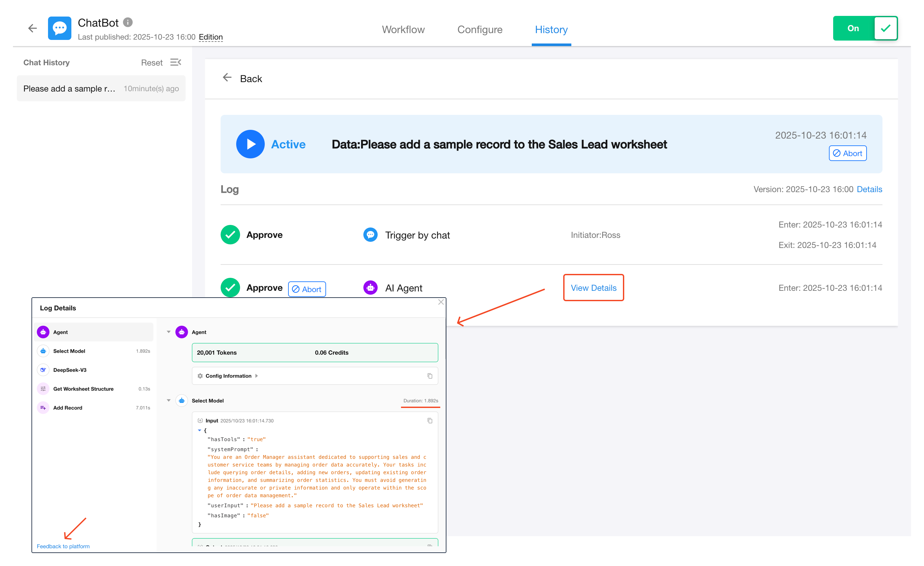Close the Log Details popup
Viewport: 924px width, 566px height.
pyautogui.click(x=441, y=302)
